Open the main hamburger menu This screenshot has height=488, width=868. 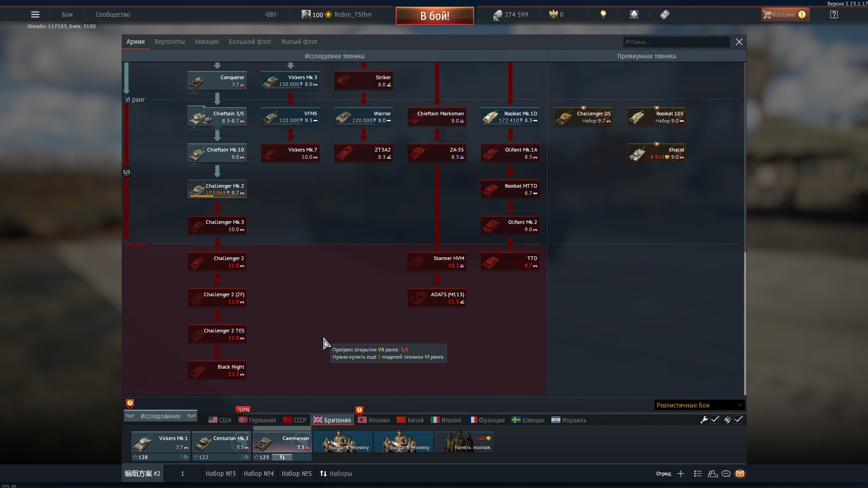pyautogui.click(x=35, y=14)
